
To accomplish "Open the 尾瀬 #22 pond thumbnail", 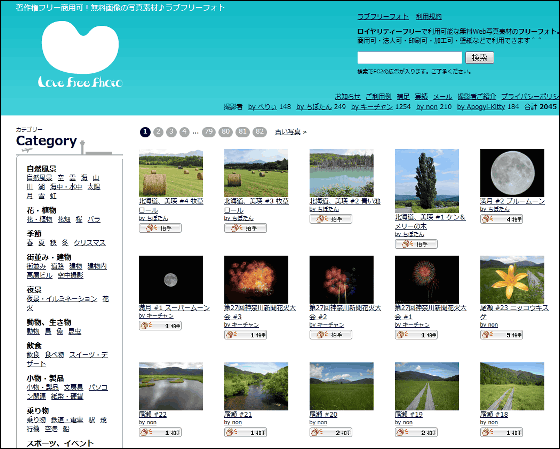I will pos(171,386).
